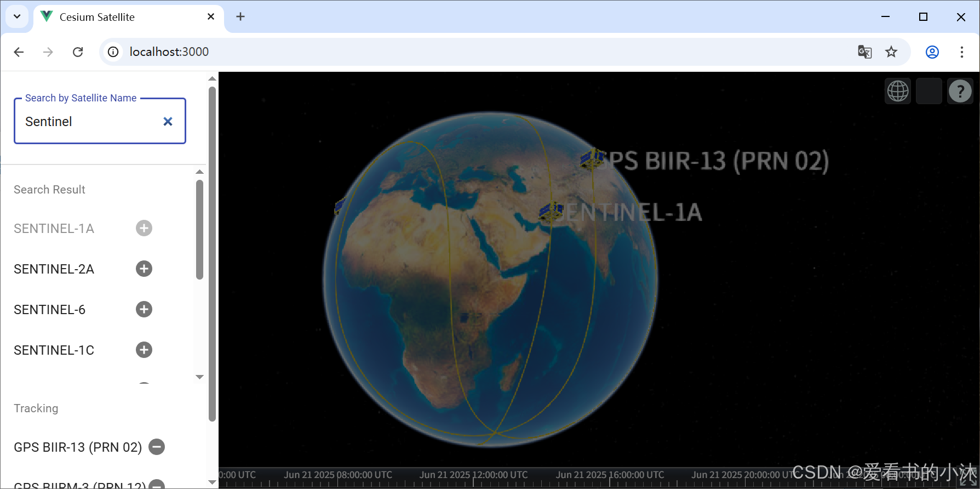
Task: Select SENTINEL-1A result entry
Action: [x=54, y=229]
